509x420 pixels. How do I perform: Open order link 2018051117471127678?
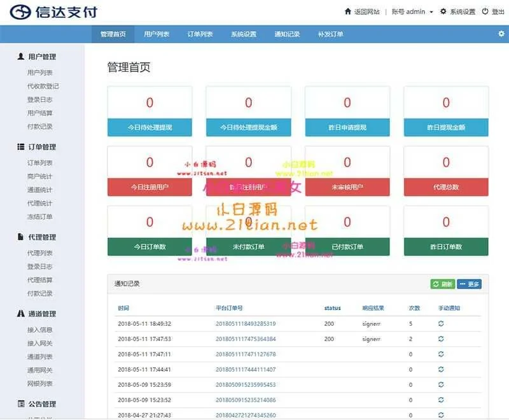pyautogui.click(x=246, y=354)
